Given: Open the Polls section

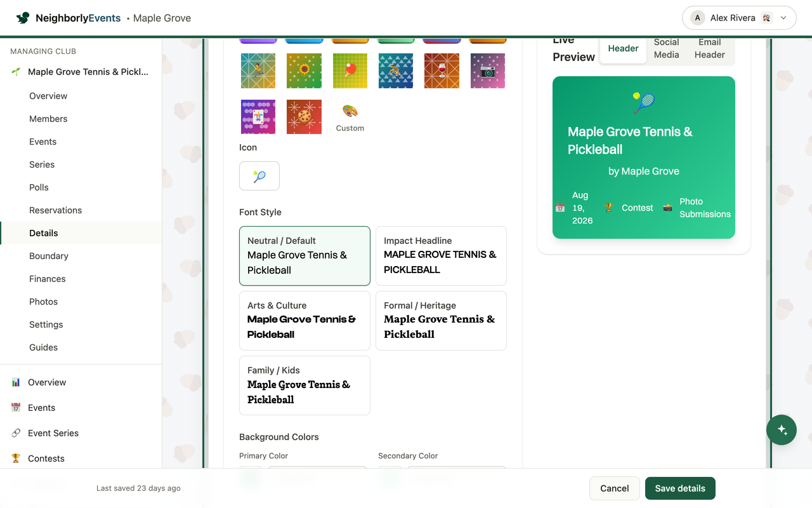Looking at the screenshot, I should pyautogui.click(x=39, y=187).
